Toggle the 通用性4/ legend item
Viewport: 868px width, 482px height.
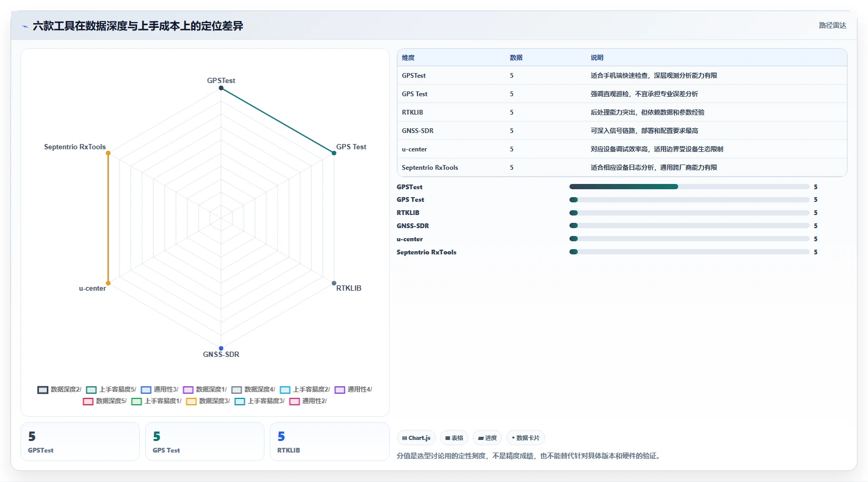coord(353,389)
